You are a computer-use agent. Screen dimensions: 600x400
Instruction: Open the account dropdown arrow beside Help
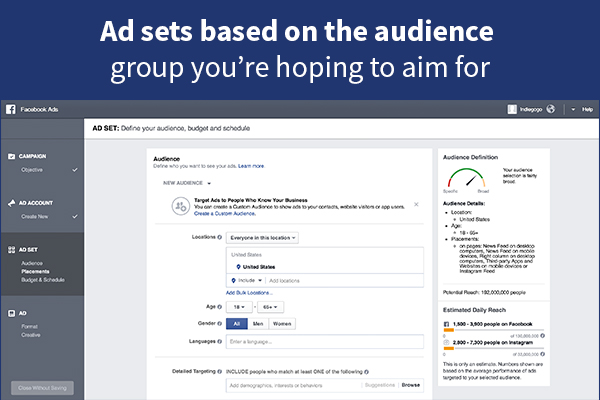coord(573,109)
